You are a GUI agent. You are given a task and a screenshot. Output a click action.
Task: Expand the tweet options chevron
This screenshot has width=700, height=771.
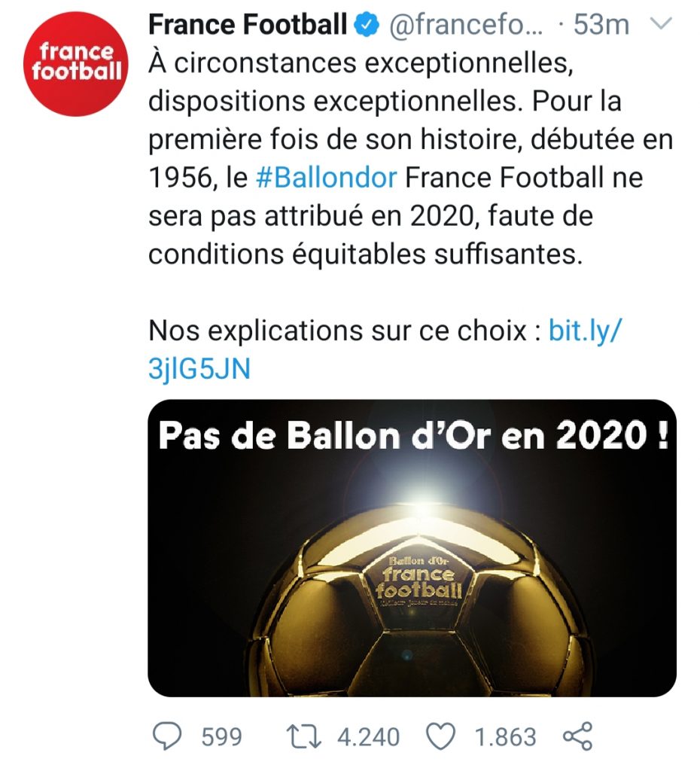(660, 25)
